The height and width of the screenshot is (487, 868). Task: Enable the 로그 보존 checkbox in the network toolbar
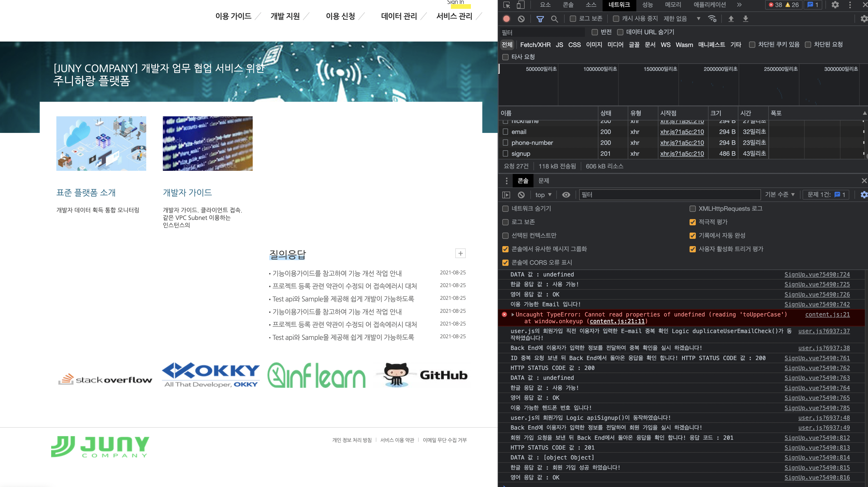point(573,19)
